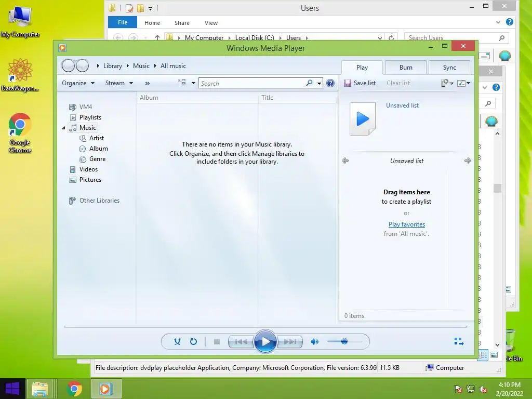The width and height of the screenshot is (532, 399).
Task: Turn repeat on in Media Player
Action: click(193, 342)
